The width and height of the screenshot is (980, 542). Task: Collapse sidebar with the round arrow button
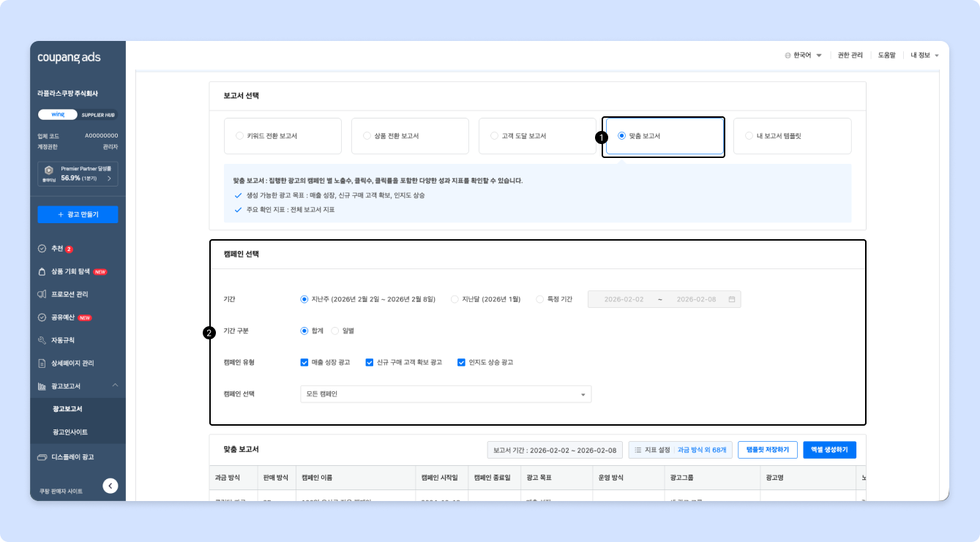pos(111,485)
